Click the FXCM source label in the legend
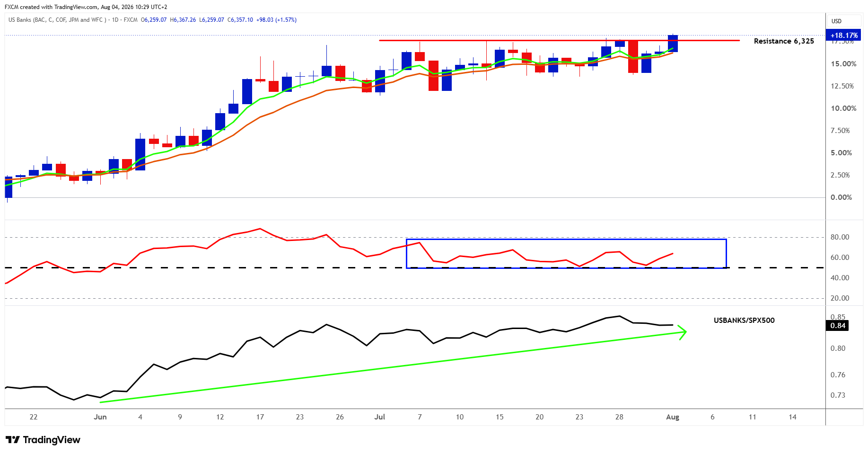The height and width of the screenshot is (454, 868). coord(131,20)
